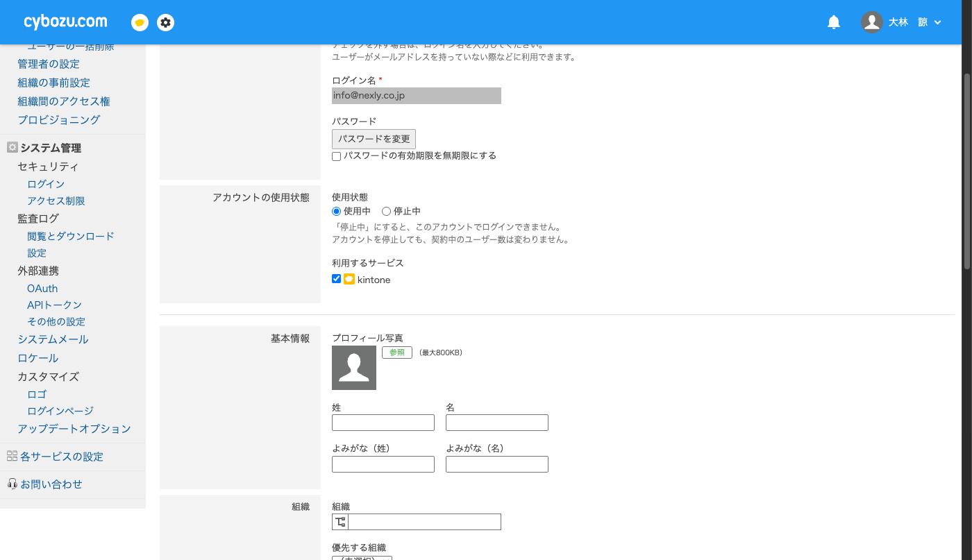Image resolution: width=972 pixels, height=560 pixels.
Task: Click the kintone service icon
Action: [349, 279]
